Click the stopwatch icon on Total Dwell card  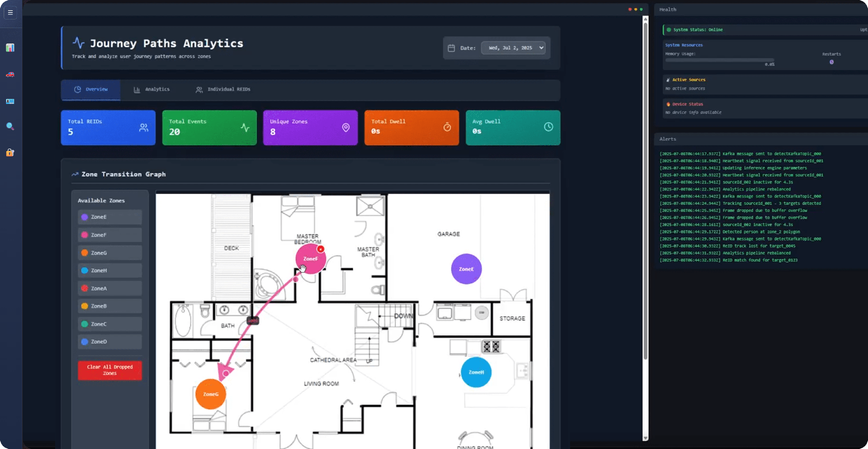point(447,127)
